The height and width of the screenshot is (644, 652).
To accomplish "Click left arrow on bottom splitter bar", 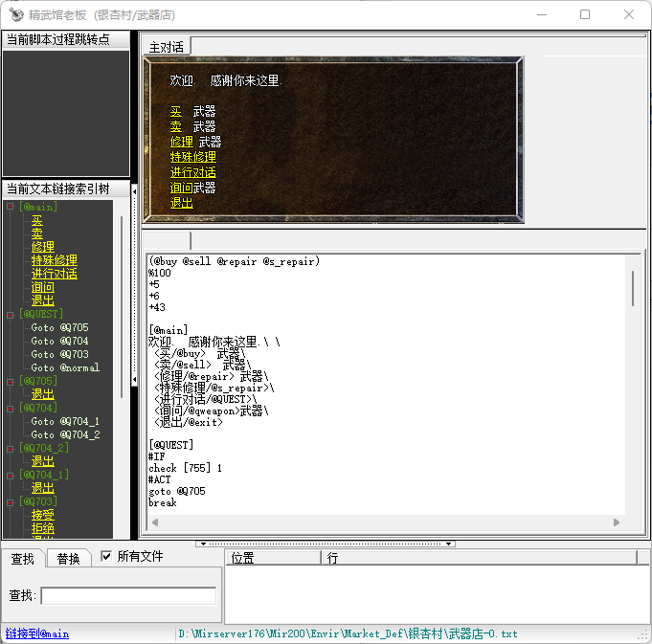I will [x=203, y=544].
